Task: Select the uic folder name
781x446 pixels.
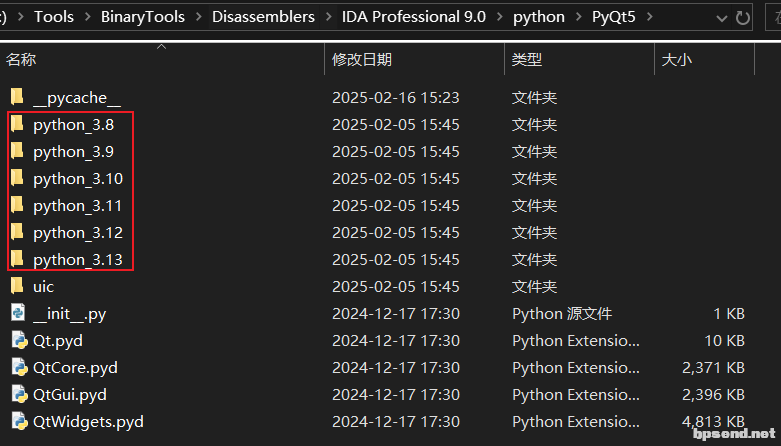Action: (43, 287)
